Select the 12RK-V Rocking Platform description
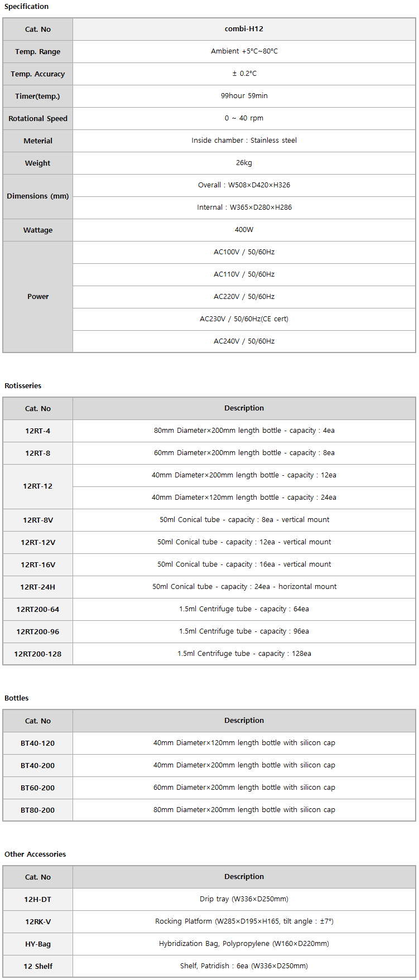419x980 pixels. (x=244, y=921)
